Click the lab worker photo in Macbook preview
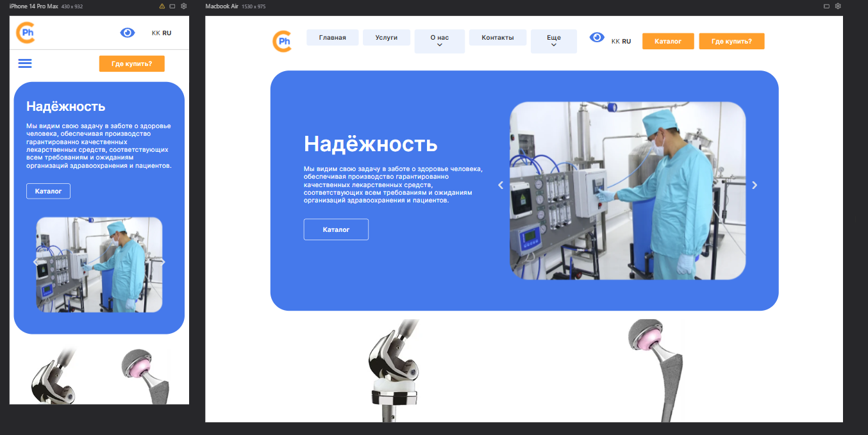868x435 pixels. tap(628, 190)
